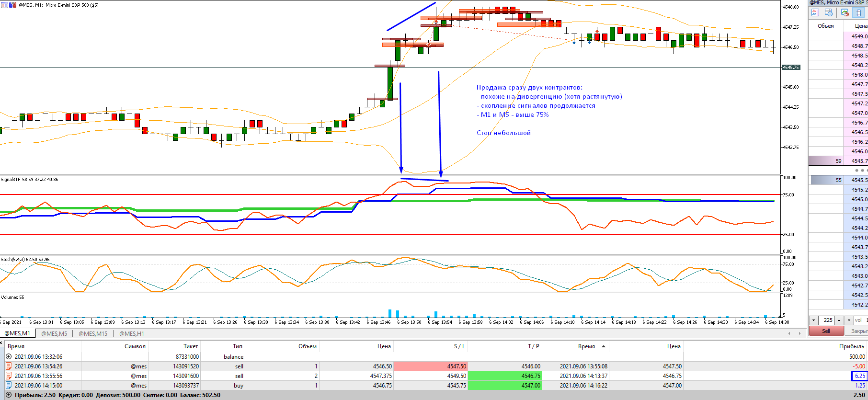
Task: Select the 4545.75 price level marker on chart axis
Action: [791, 67]
